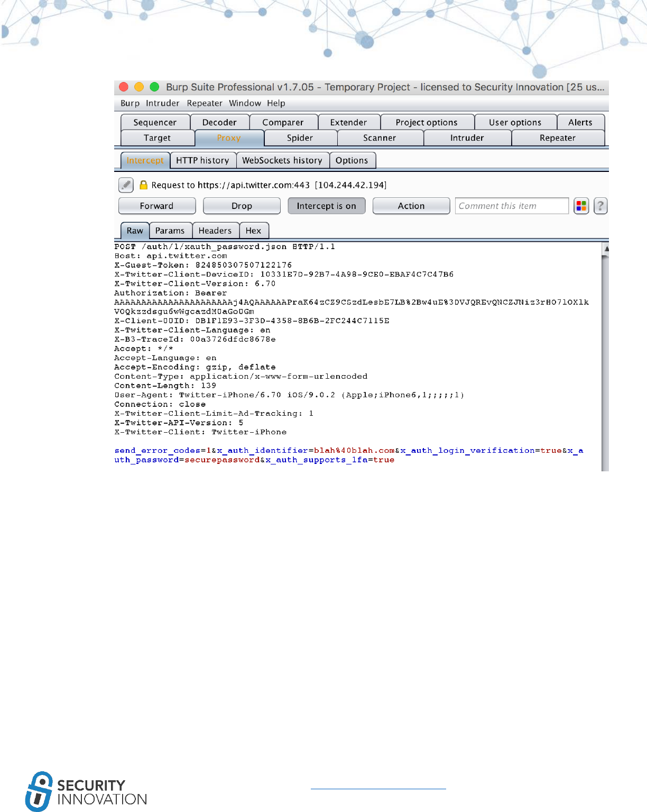Viewport: 647px width, 812px height.
Task: Open the Window menu
Action: click(245, 103)
